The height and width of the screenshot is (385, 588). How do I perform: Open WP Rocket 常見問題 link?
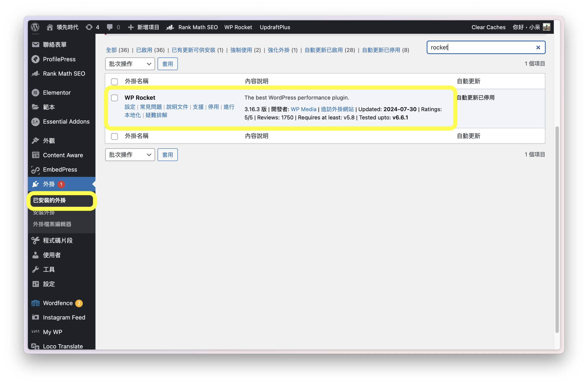click(x=151, y=107)
